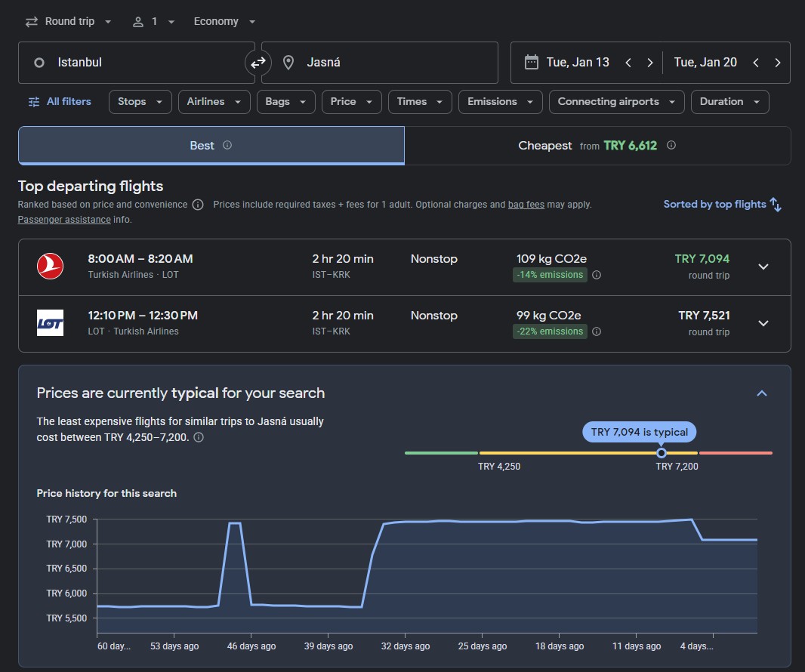This screenshot has width=805, height=672.
Task: Show emissions info for LOT flight
Action: coord(597,331)
